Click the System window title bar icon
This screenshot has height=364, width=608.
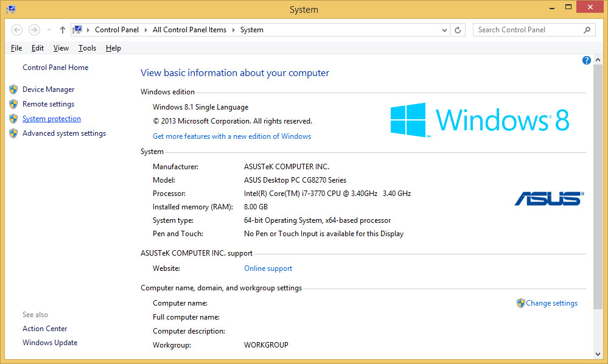[x=11, y=9]
